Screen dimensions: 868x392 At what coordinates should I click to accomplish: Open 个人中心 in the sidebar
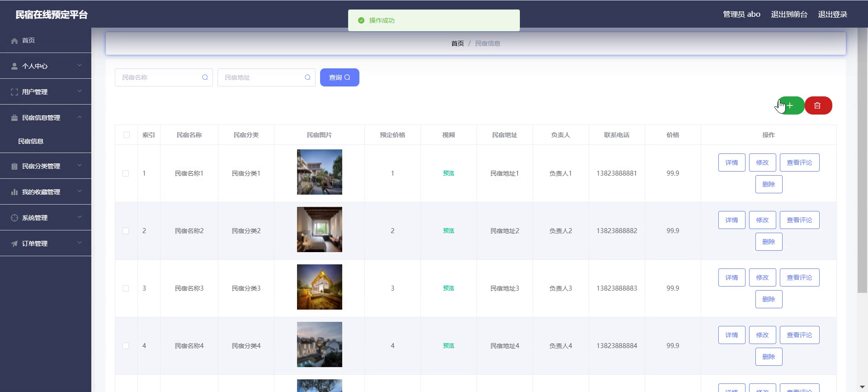(46, 66)
